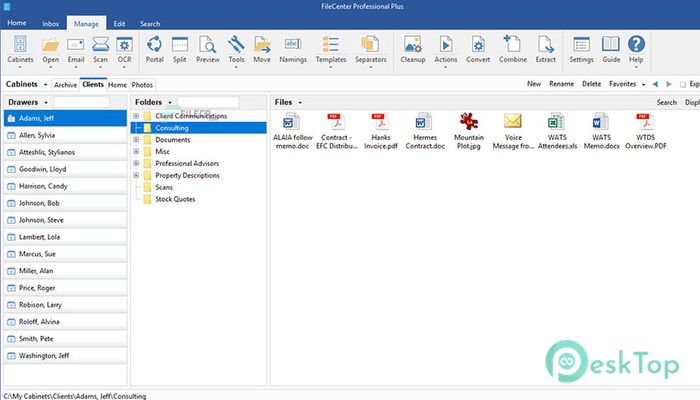
Task: Expand the Misc folder node
Action: tap(136, 151)
